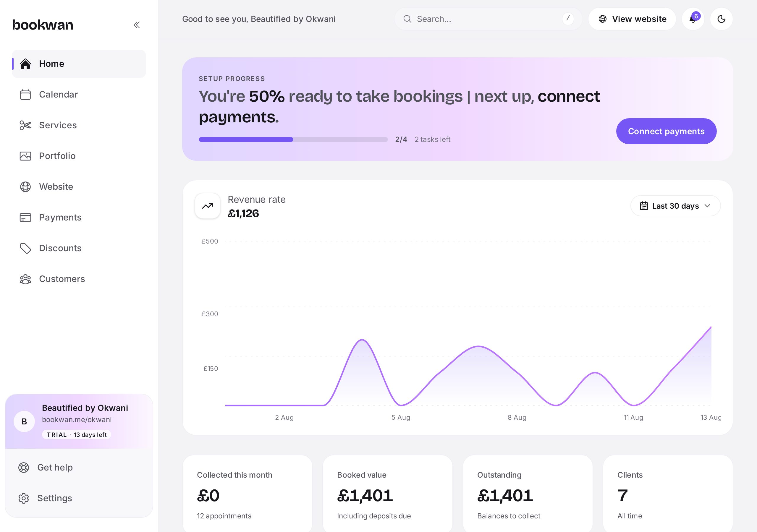This screenshot has width=757, height=532.
Task: Open the Outstanding balances card
Action: pos(528,494)
